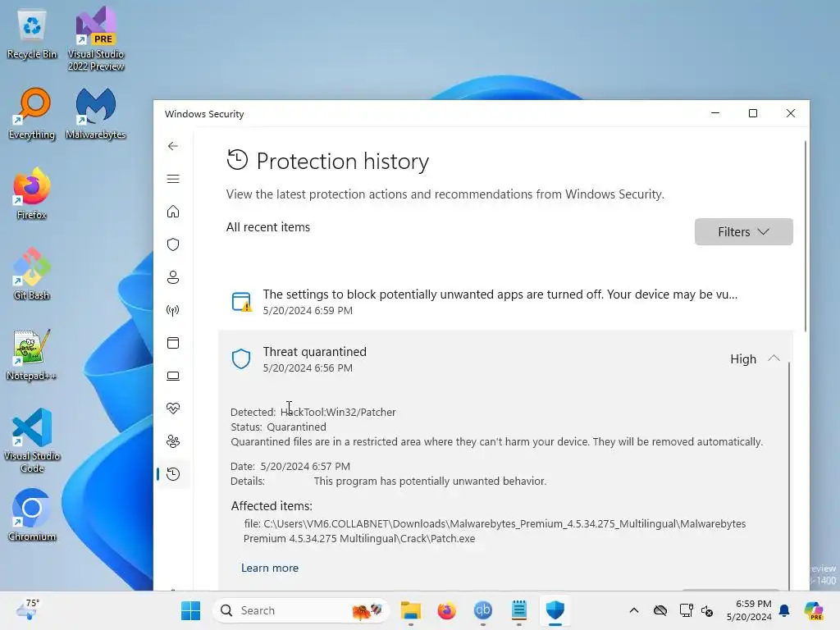The width and height of the screenshot is (840, 630).
Task: Select the Protection history sidebar icon
Action: click(x=172, y=474)
